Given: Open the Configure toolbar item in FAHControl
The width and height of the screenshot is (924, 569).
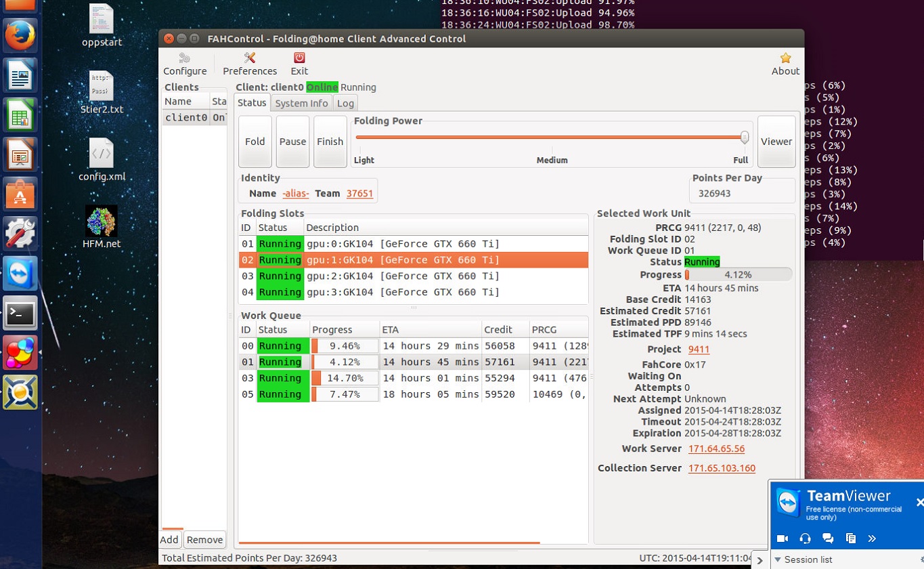Looking at the screenshot, I should [x=185, y=64].
